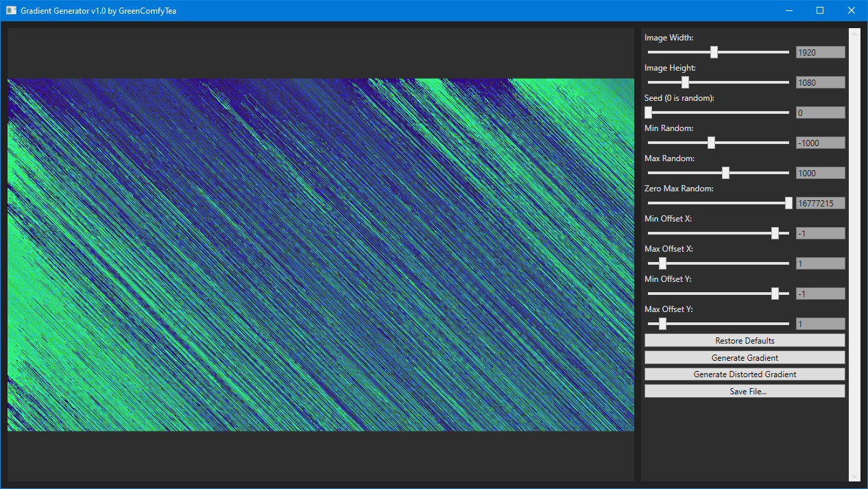Screen dimensions: 868x489
Task: Click the 'Max Offset Y:' label
Action: (x=669, y=309)
